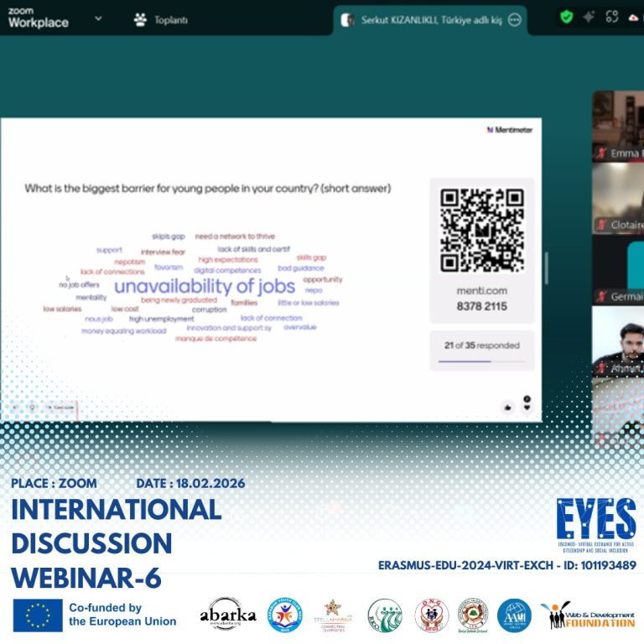This screenshot has width=644, height=644.
Task: Expand the Zoom Workplace dropdown chevron
Action: click(99, 18)
